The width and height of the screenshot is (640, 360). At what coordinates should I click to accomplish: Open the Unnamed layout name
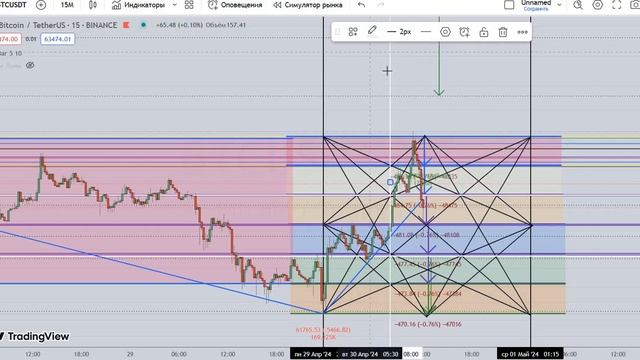[536, 3]
